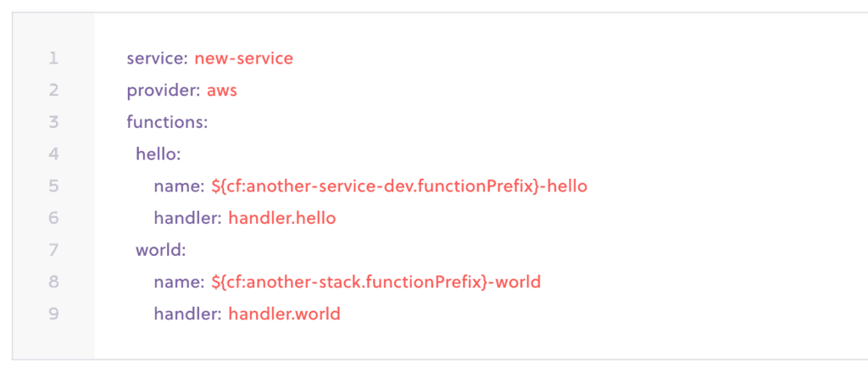Click the "functions:" key
The height and width of the screenshot is (372, 868).
coord(167,122)
